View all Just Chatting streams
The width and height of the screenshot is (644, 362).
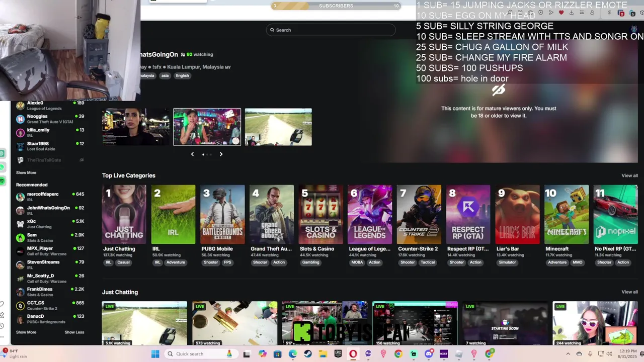pyautogui.click(x=629, y=292)
